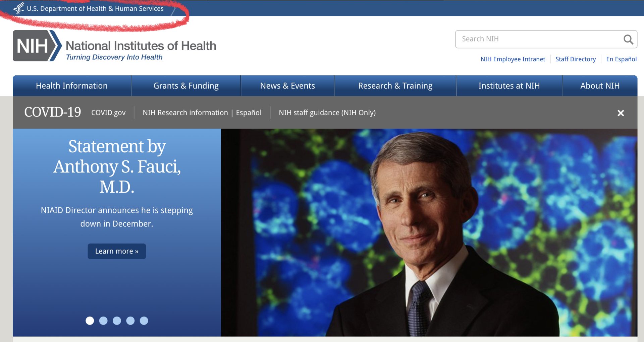Click the COVID-19 banner heading
Viewport: 644px width, 342px height.
pos(53,112)
